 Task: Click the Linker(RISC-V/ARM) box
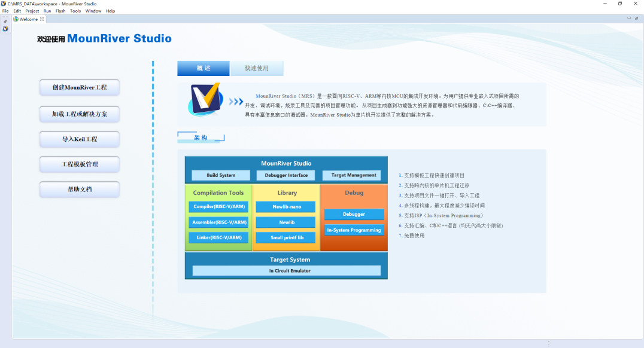click(219, 237)
